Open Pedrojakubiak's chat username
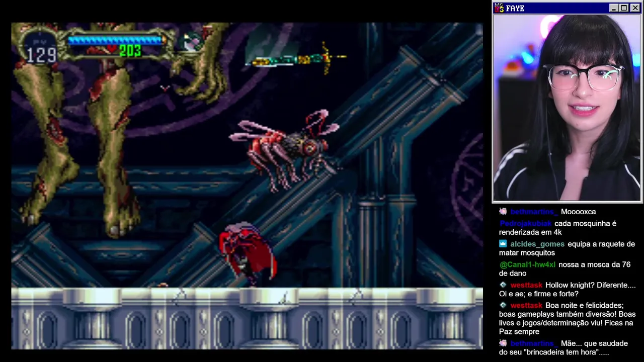Screen dimensions: 644x362 525,223
